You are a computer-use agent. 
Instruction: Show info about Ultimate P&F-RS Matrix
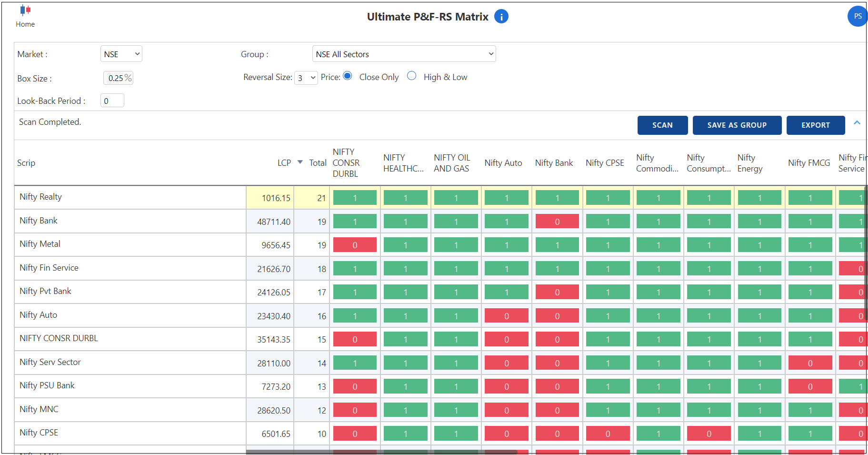[x=501, y=17]
